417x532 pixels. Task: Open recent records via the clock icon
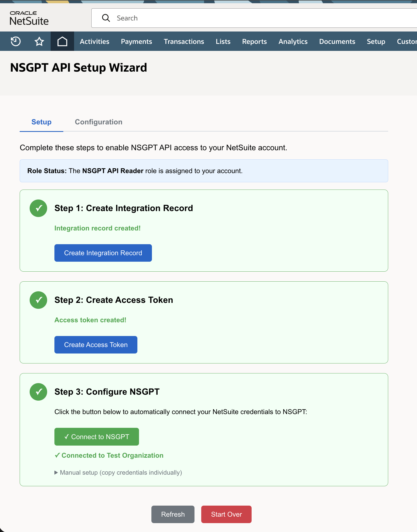coord(15,41)
